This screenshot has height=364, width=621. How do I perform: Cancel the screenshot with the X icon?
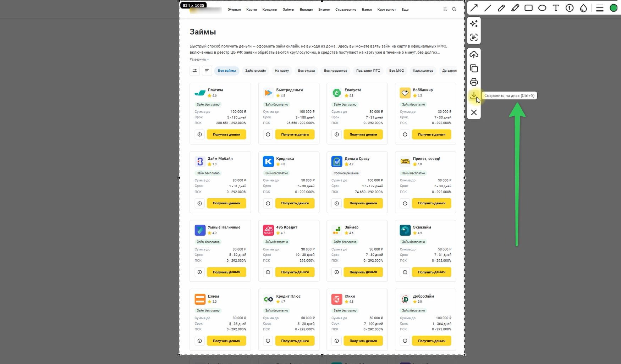474,112
